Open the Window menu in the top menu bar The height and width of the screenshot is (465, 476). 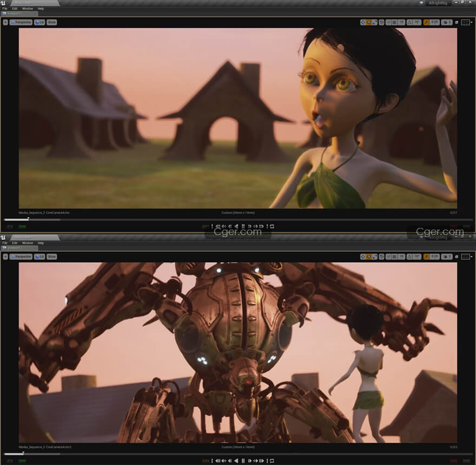point(27,9)
